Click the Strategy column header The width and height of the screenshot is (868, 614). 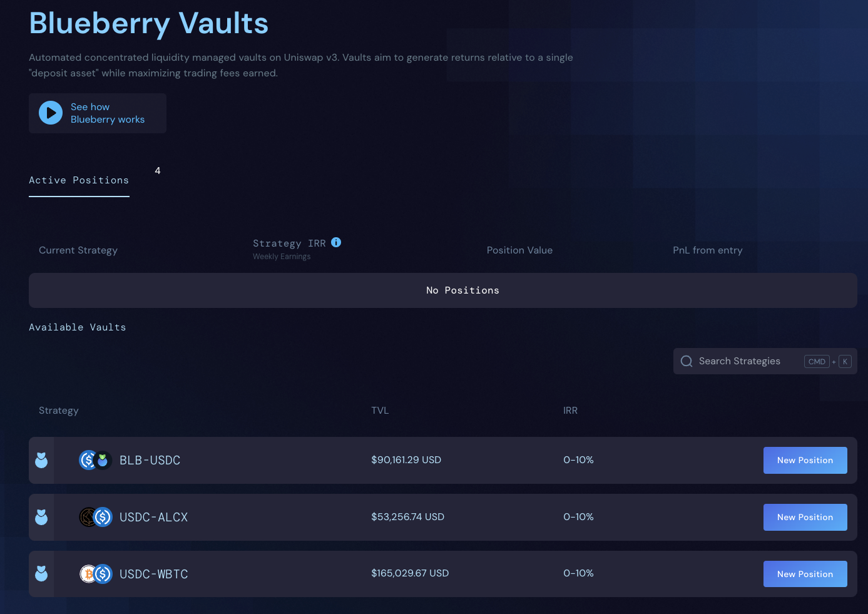pyautogui.click(x=59, y=411)
